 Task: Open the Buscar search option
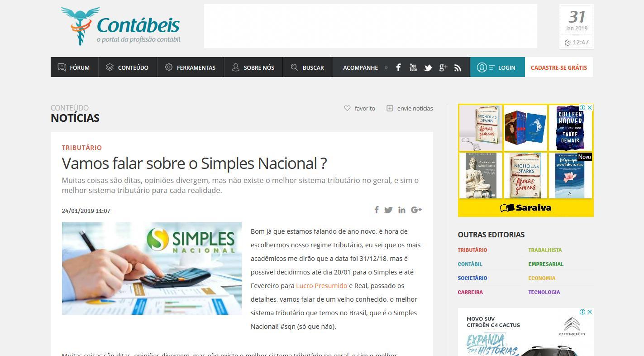tap(307, 67)
